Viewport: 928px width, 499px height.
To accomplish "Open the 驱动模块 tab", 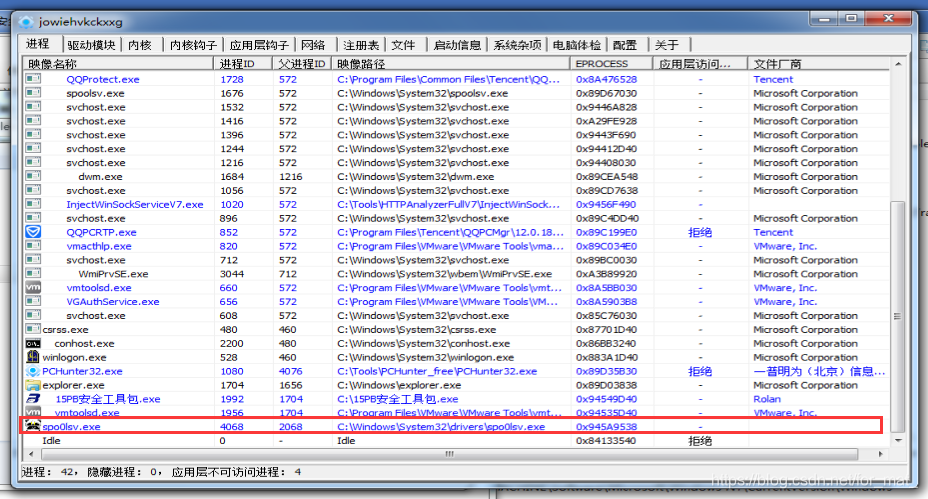I will pyautogui.click(x=91, y=45).
